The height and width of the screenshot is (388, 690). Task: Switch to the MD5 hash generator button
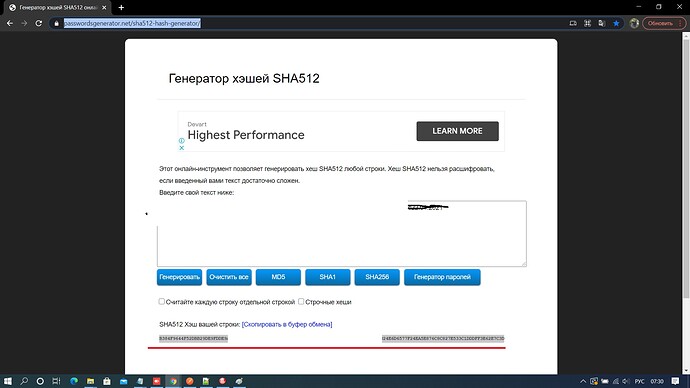[278, 277]
